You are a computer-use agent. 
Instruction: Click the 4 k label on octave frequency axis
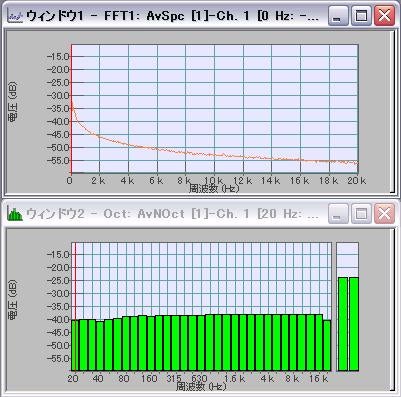coord(267,379)
